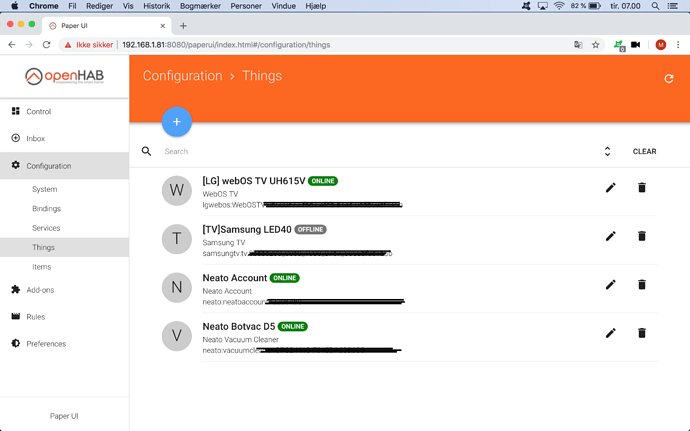Image resolution: width=690 pixels, height=431 pixels.
Task: Delete the Neato Botvac D5 thing
Action: click(x=642, y=333)
